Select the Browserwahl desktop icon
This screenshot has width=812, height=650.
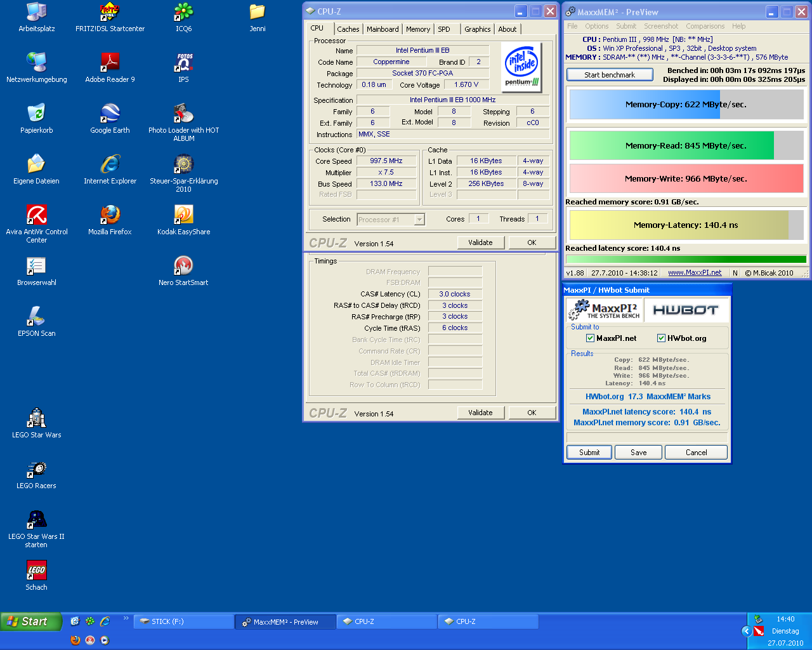[x=36, y=271]
